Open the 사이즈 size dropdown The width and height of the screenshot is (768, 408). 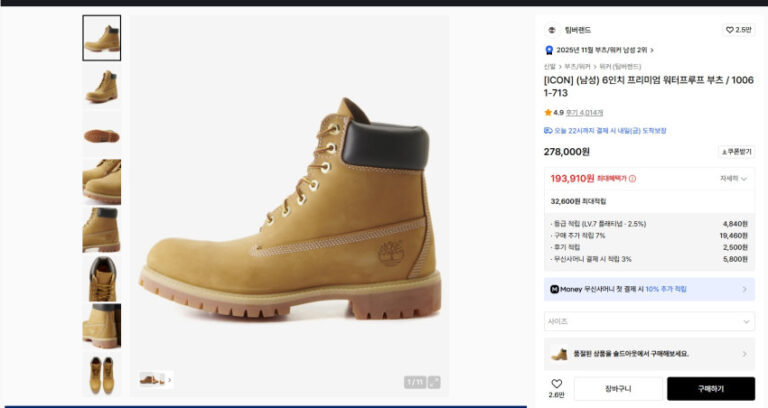[649, 322]
